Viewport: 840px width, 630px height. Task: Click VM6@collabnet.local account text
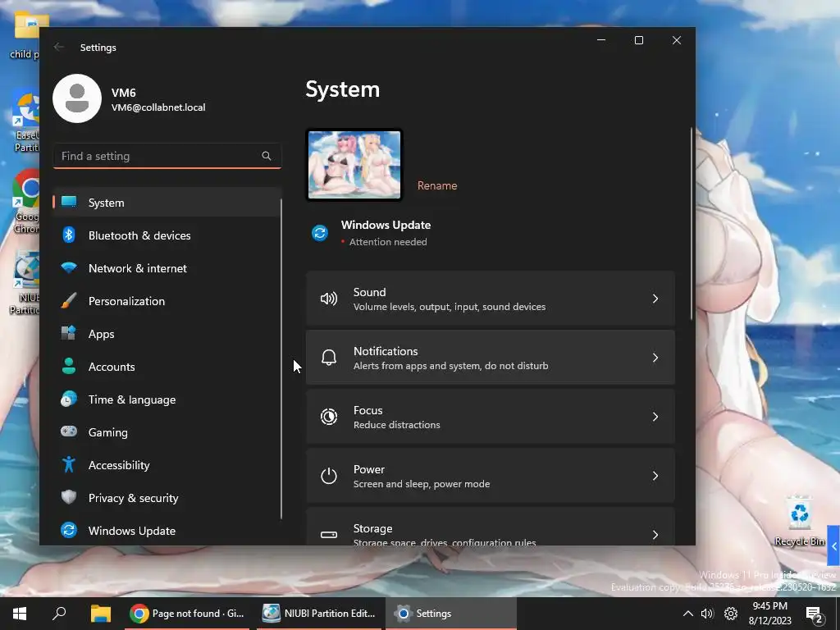pyautogui.click(x=158, y=107)
